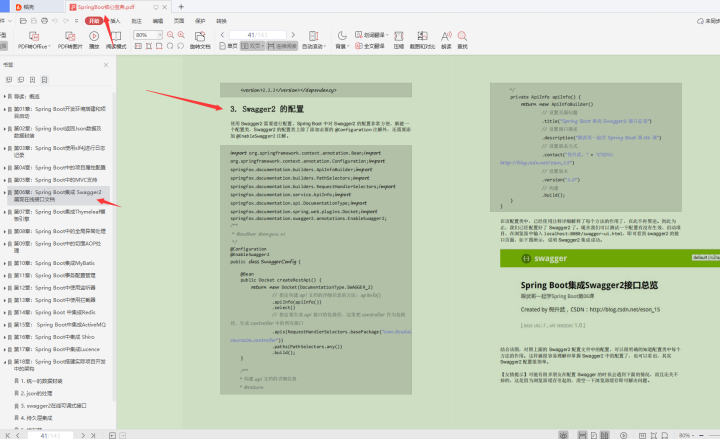Jump to last page in status bar
The width and height of the screenshot is (720, 439).
93,435
